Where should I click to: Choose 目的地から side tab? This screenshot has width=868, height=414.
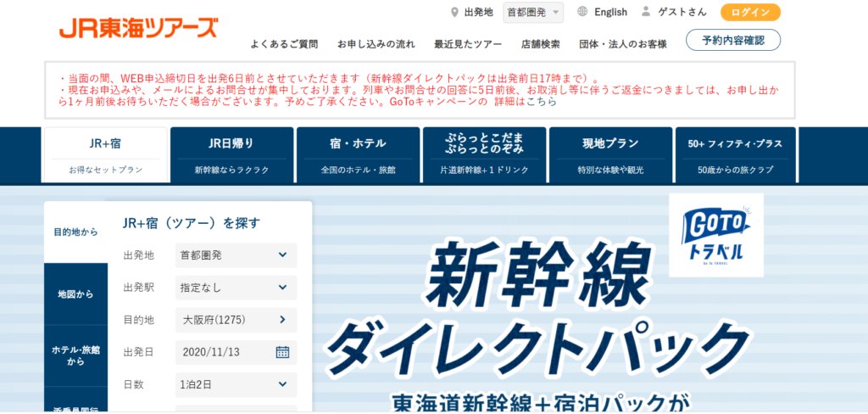[75, 232]
